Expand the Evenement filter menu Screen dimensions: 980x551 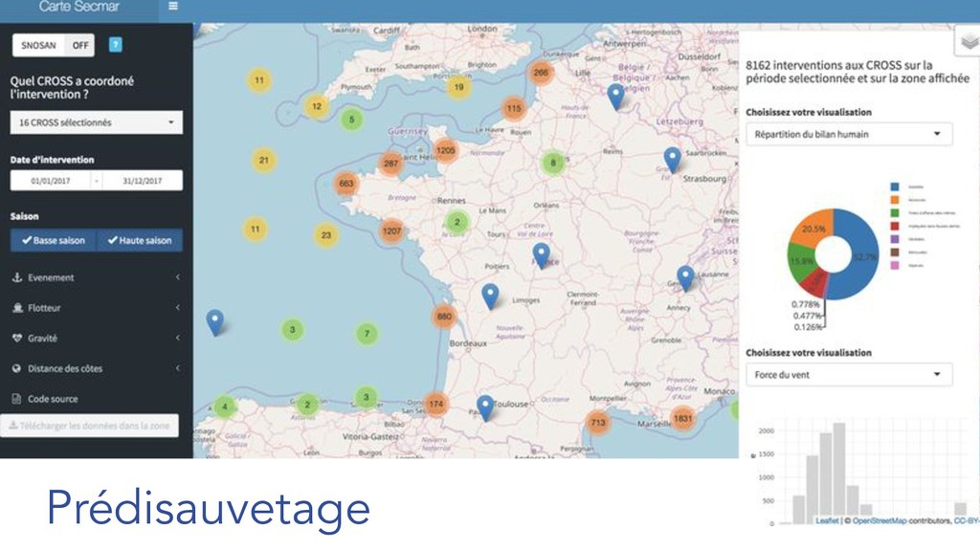click(x=97, y=277)
